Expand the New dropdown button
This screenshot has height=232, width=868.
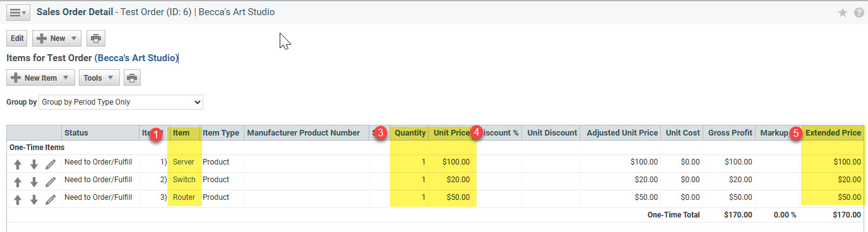tap(57, 38)
